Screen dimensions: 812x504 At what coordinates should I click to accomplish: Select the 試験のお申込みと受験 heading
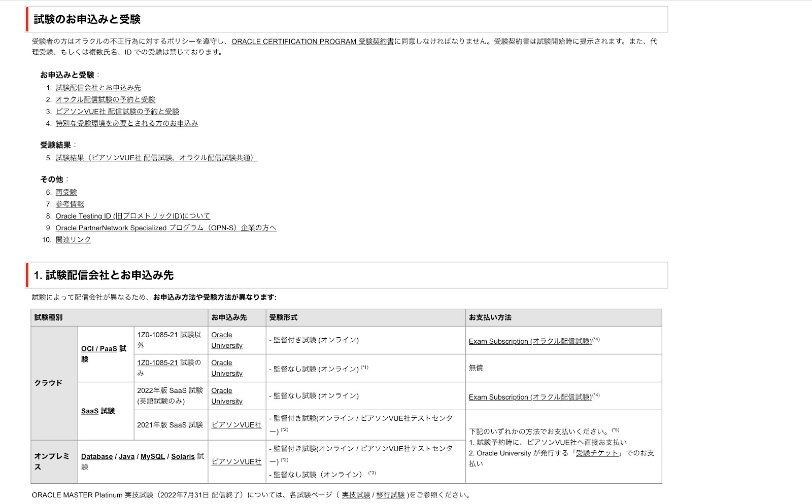[87, 19]
